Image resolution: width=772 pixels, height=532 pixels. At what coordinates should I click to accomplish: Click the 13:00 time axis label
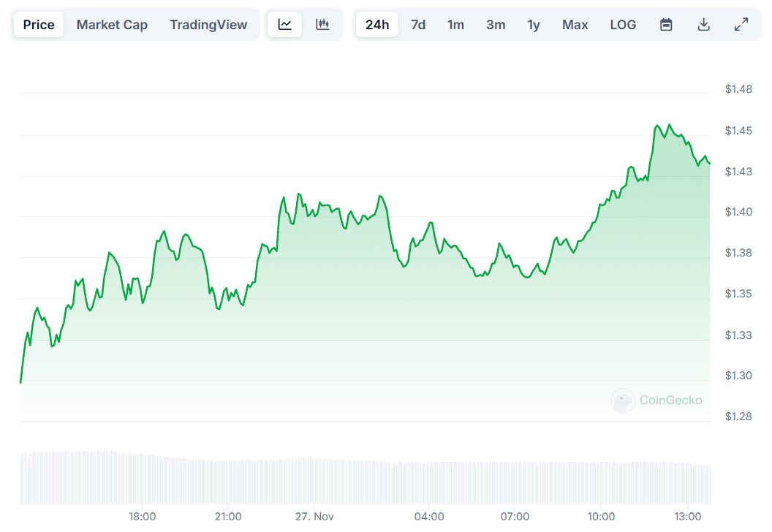[687, 517]
